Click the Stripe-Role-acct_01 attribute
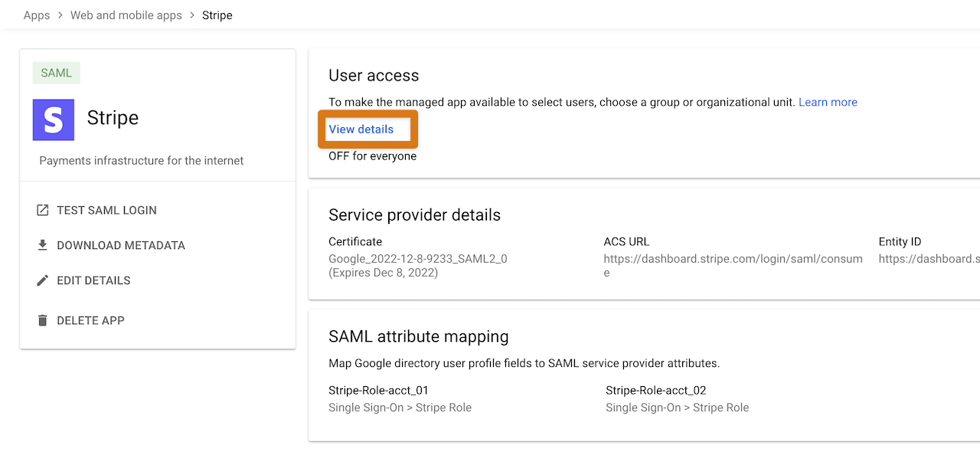Image resolution: width=980 pixels, height=462 pixels. point(378,390)
